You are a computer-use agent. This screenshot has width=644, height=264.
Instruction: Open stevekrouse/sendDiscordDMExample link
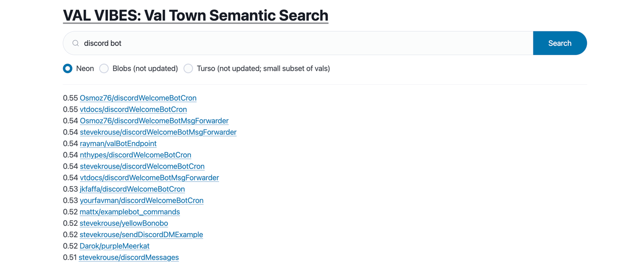click(141, 235)
